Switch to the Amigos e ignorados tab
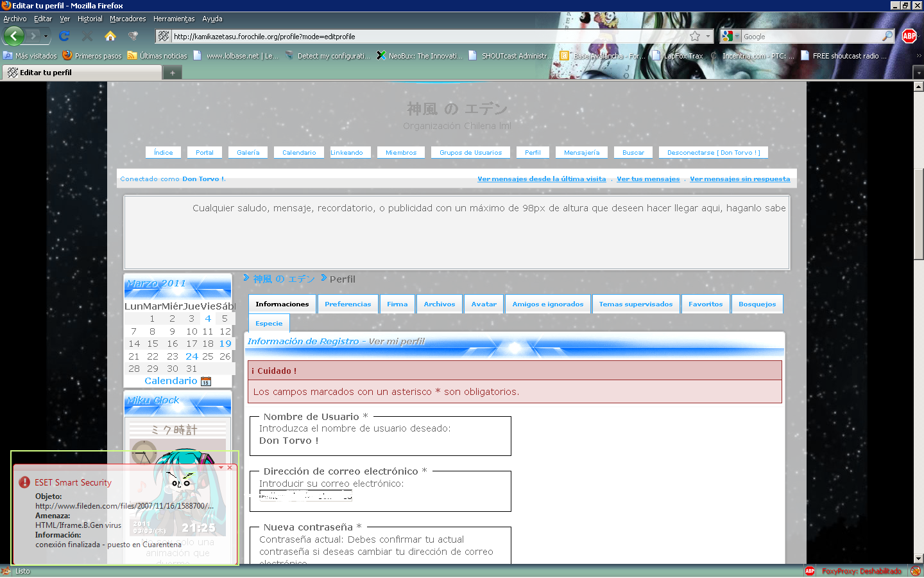Image resolution: width=924 pixels, height=578 pixels. coord(548,304)
